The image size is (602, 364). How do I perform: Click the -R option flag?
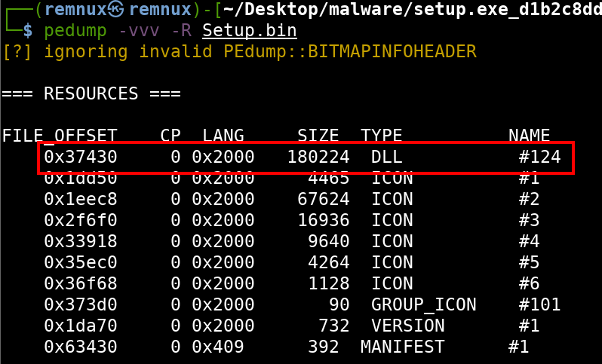(181, 30)
